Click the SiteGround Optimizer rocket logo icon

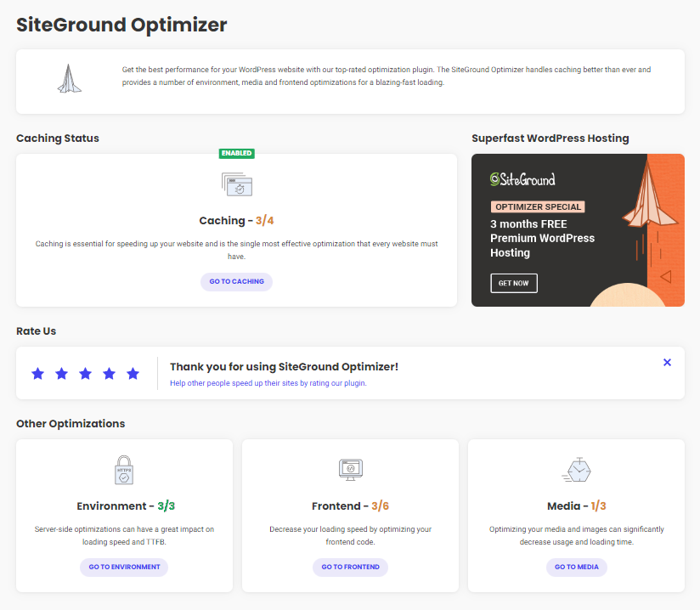[68, 79]
